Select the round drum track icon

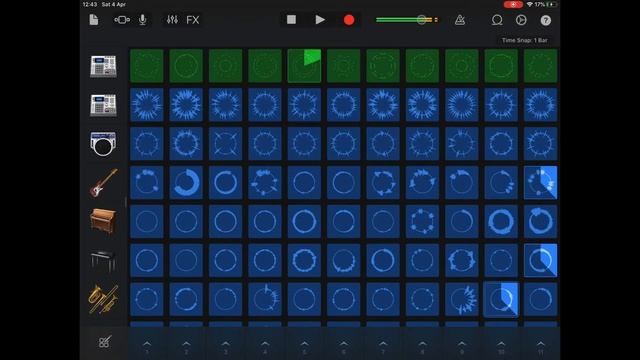tap(103, 144)
